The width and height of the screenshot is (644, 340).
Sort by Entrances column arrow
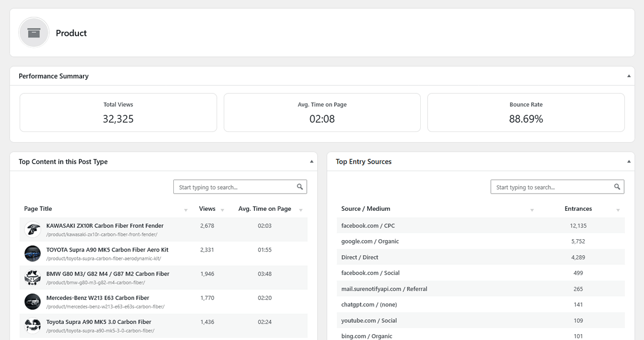point(618,210)
